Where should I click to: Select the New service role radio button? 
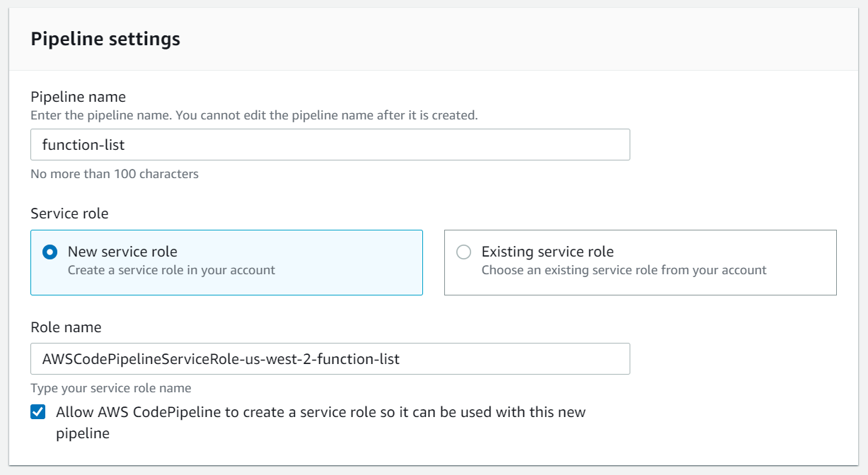pos(50,252)
